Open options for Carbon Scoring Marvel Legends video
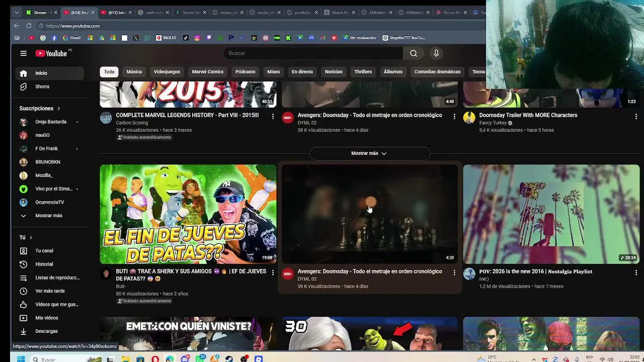 click(273, 116)
